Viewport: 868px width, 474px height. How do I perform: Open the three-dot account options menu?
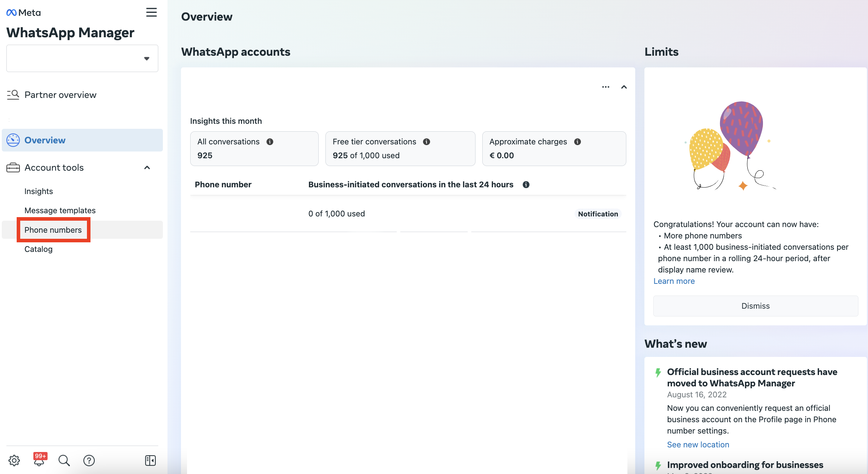[x=605, y=87]
